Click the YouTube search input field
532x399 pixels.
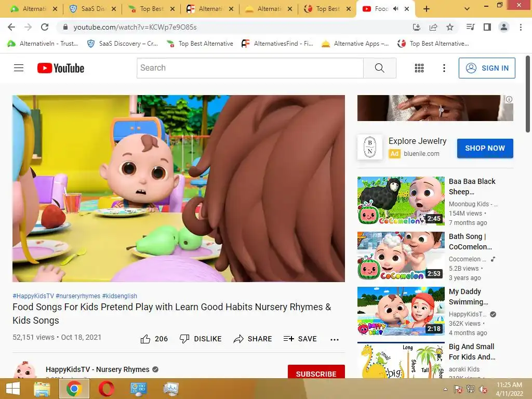[250, 68]
